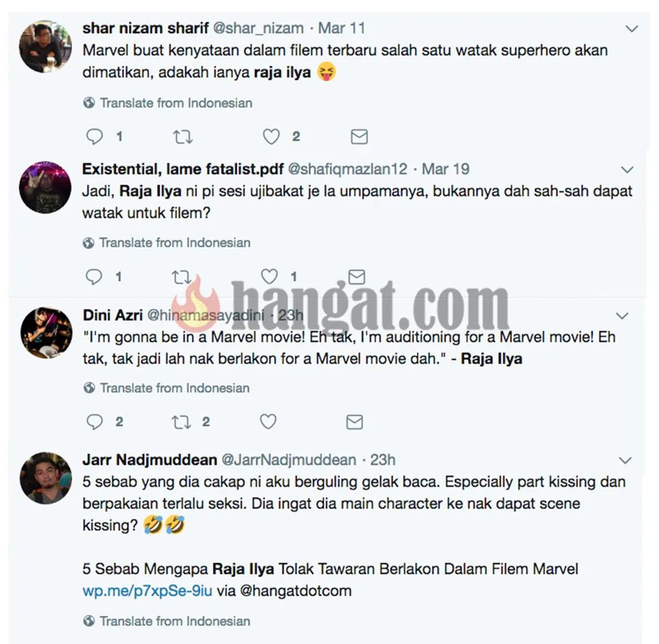Image resolution: width=659 pixels, height=644 pixels.
Task: Open the wp.me/p7xpSe-9iu link
Action: coord(147,591)
